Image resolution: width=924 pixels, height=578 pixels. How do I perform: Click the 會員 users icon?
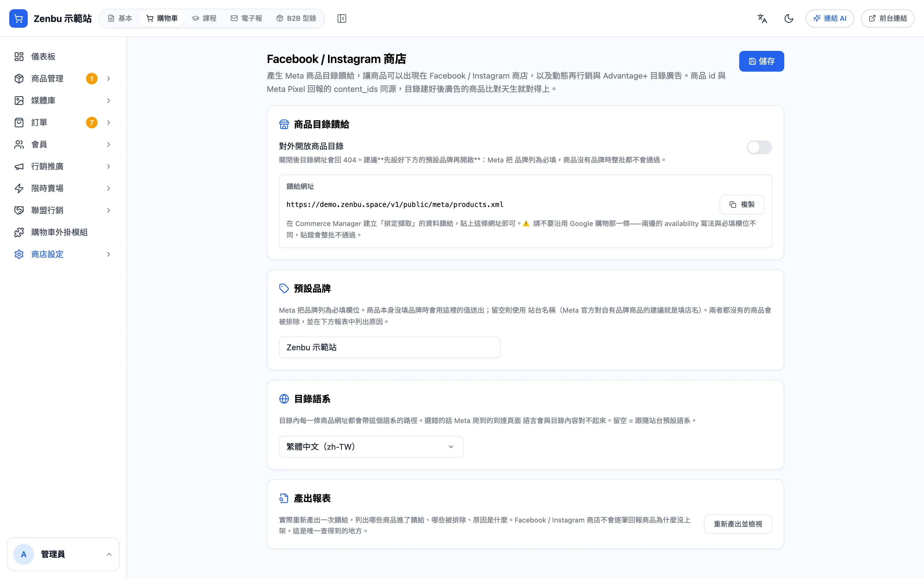tap(19, 144)
